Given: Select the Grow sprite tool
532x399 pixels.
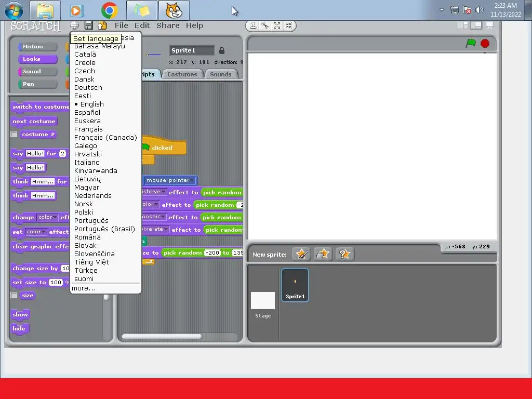Looking at the screenshot, I should coord(277,26).
